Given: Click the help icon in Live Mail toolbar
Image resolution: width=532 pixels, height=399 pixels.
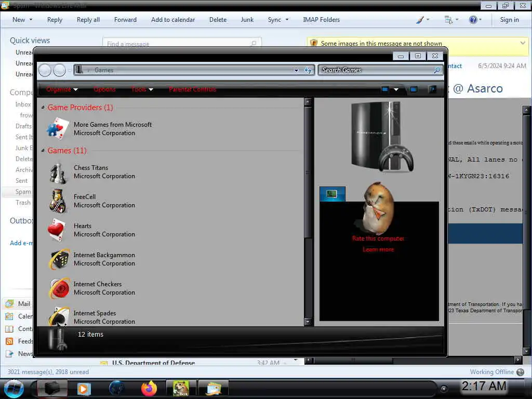Looking at the screenshot, I should 473,20.
